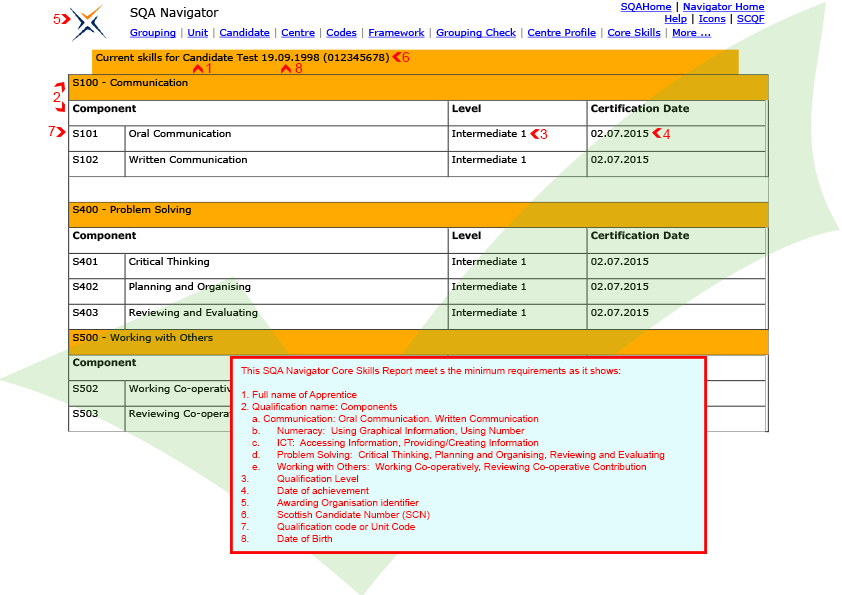The height and width of the screenshot is (595, 842).
Task: Expand the More ... menu link
Action: tap(692, 33)
